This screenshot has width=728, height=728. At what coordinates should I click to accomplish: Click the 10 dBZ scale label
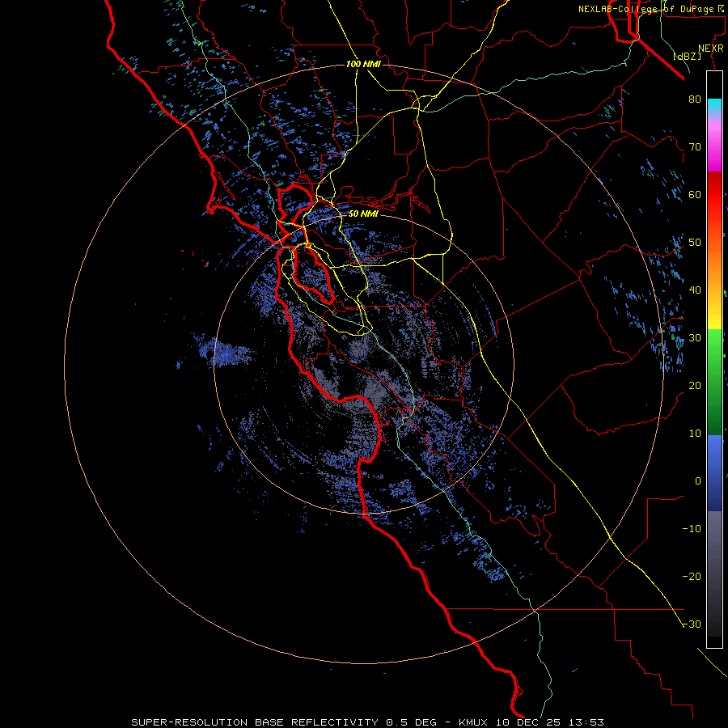(x=695, y=434)
